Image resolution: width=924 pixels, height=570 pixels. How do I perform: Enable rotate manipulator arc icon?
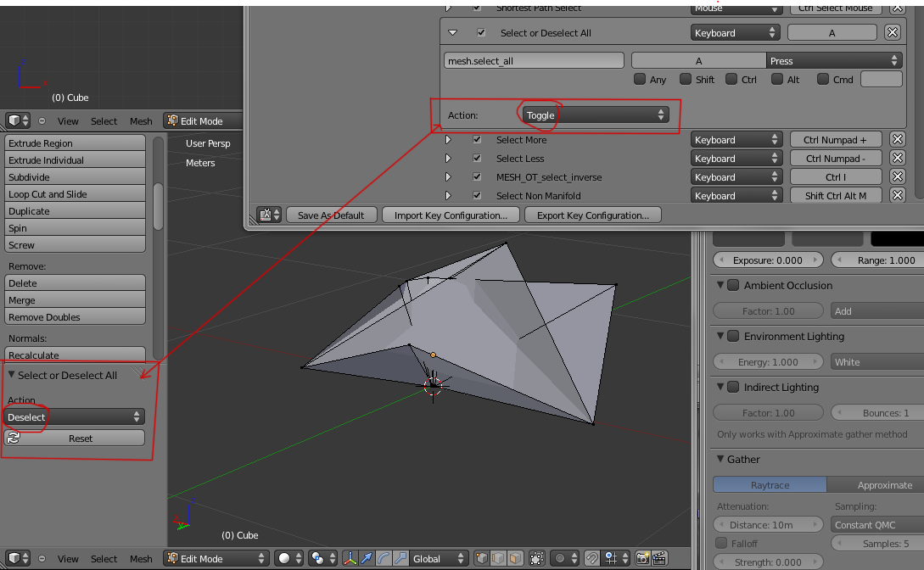(384, 558)
